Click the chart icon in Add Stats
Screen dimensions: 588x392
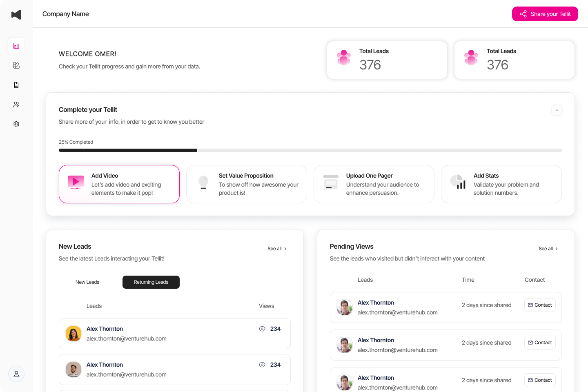[x=458, y=182]
